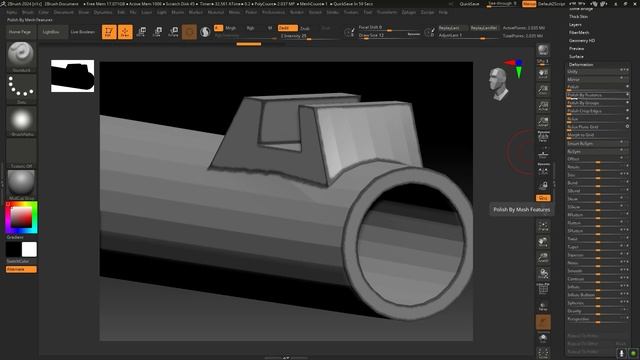Adjust the Focal Shift slider

(x=389, y=27)
